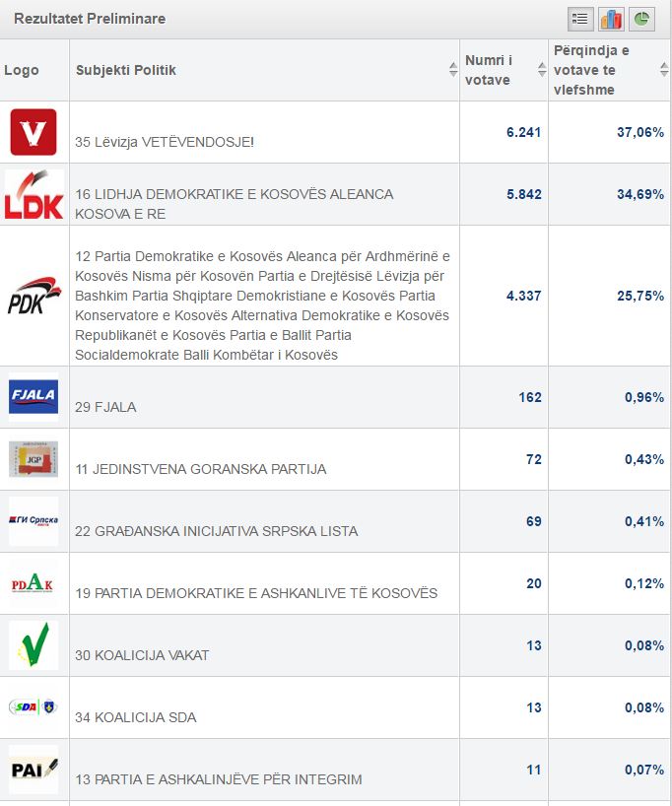Image resolution: width=672 pixels, height=806 pixels.
Task: Click the Jedinstvena Goranska Partija logo
Action: (34, 459)
